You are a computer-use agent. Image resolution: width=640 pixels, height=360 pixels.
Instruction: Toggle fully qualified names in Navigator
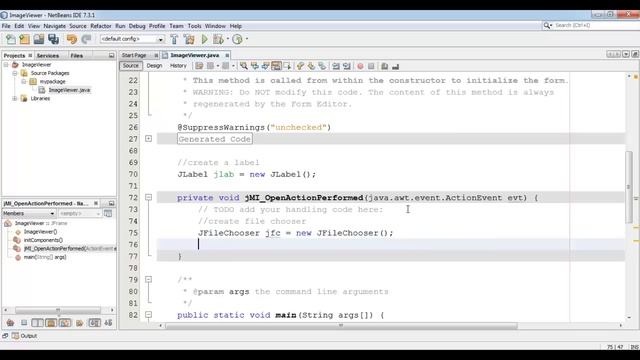pos(80,323)
